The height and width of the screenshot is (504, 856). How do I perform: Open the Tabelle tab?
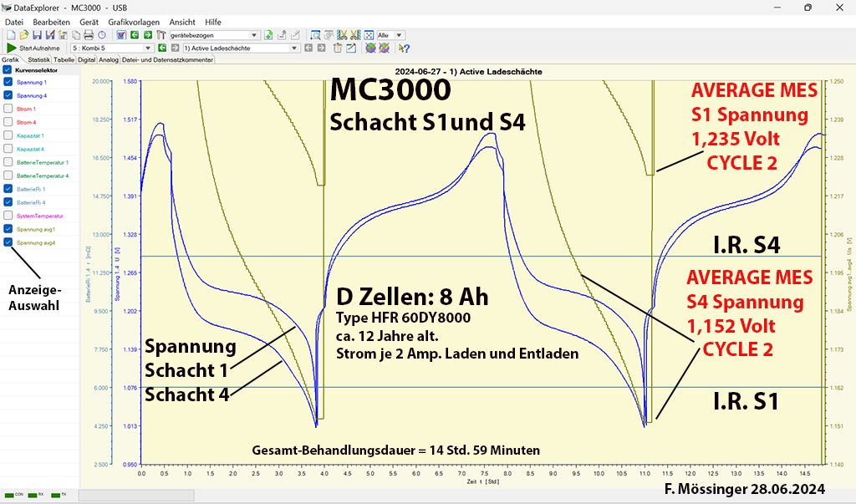pos(64,60)
